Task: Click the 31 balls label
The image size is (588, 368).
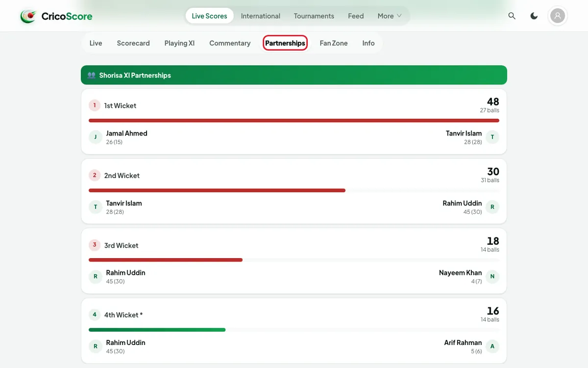Action: (490, 180)
